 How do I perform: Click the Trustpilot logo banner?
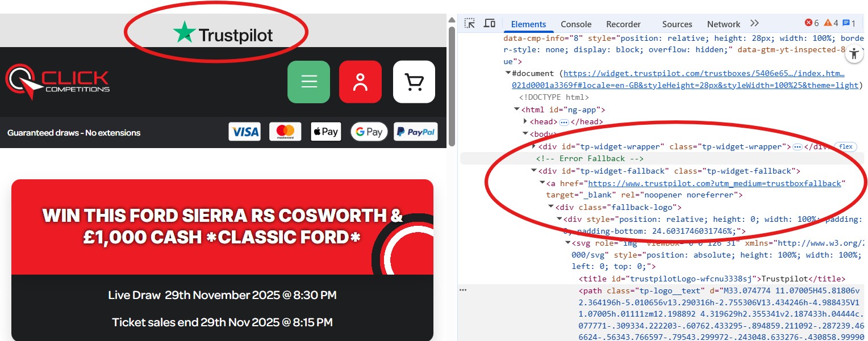pos(223,34)
